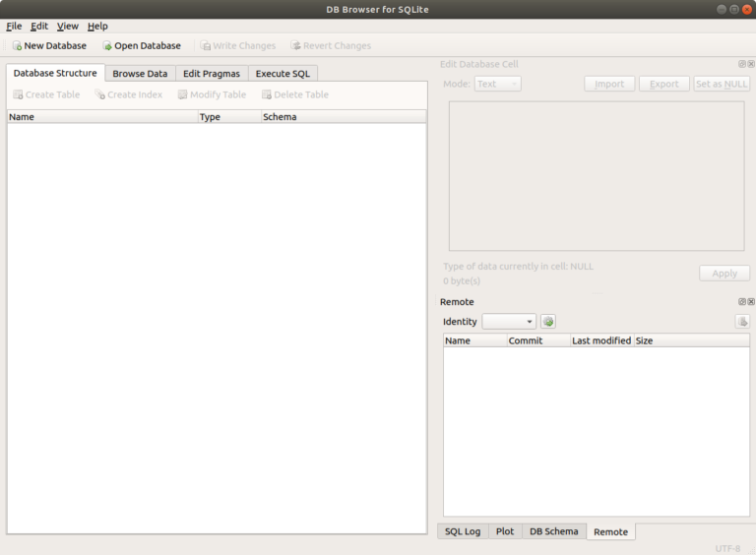Click the Open Database toolbar icon
The image size is (756, 555).
pyautogui.click(x=107, y=46)
